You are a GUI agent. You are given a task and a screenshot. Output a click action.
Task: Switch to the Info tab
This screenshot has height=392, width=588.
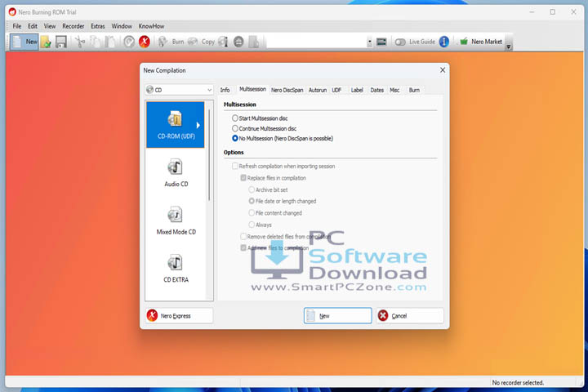coord(225,90)
